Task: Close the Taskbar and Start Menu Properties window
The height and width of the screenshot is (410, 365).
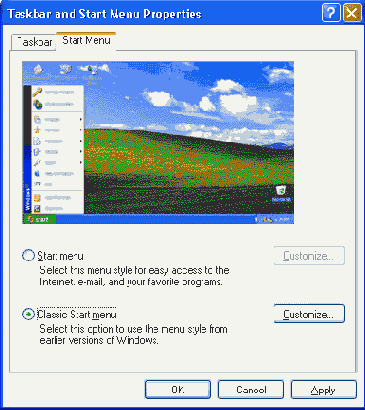Action: [352, 13]
